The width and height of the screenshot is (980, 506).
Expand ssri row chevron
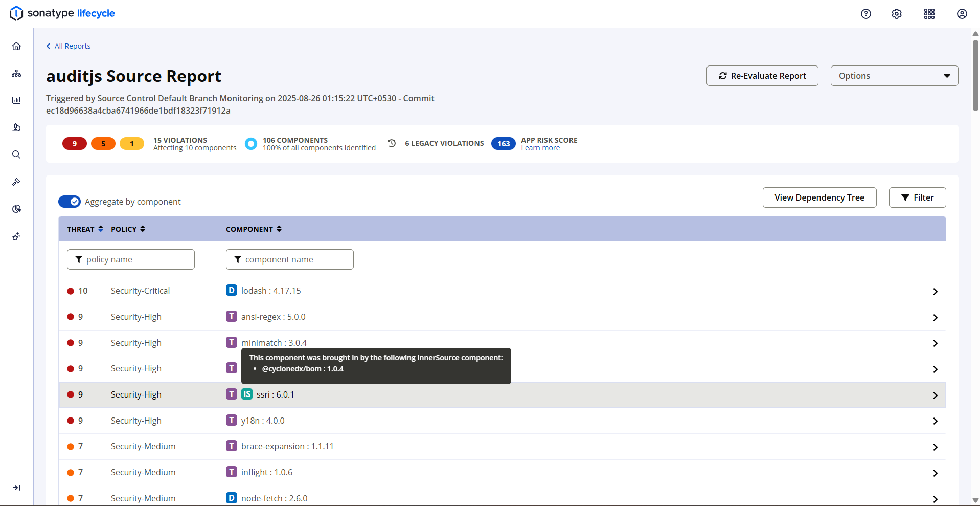click(935, 395)
